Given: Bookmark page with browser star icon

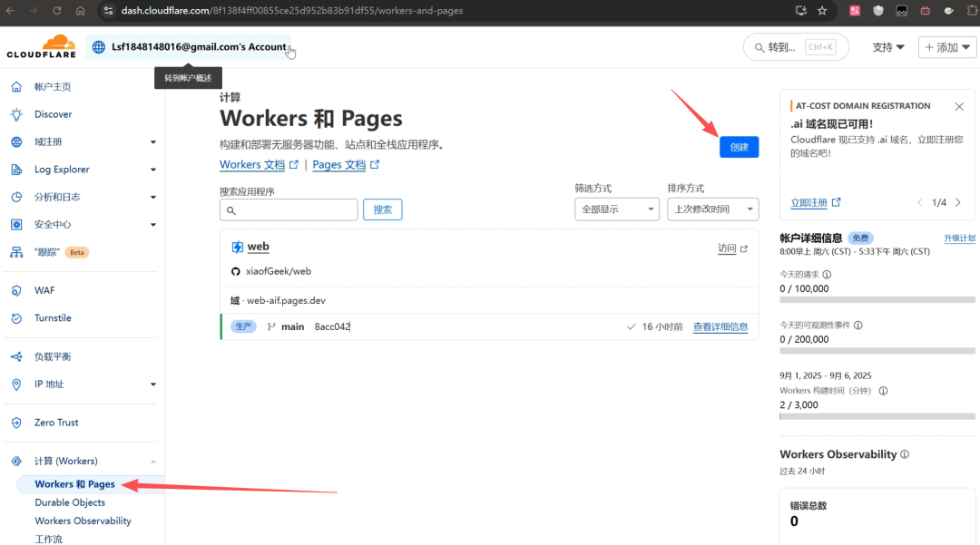Looking at the screenshot, I should 822,11.
